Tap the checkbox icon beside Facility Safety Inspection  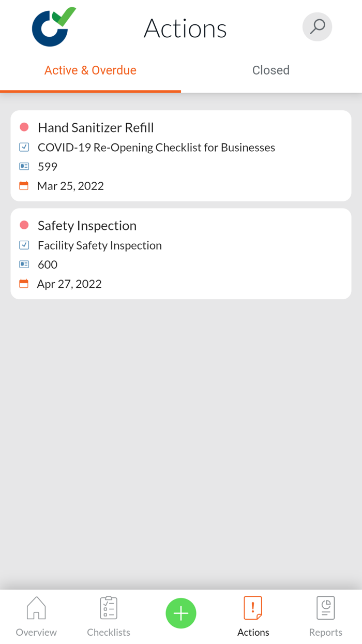[x=24, y=245]
